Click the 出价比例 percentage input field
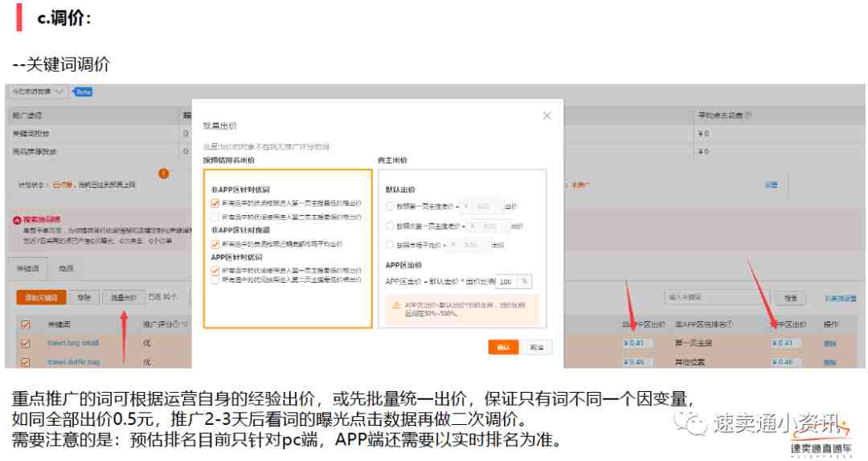Image resolution: width=868 pixels, height=461 pixels. [x=508, y=282]
